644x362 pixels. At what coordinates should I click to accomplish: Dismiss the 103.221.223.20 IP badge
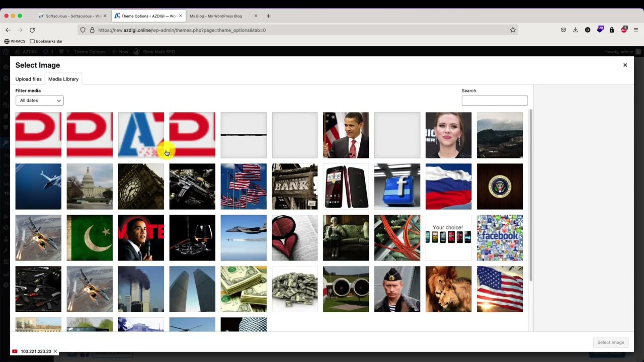pyautogui.click(x=55, y=351)
